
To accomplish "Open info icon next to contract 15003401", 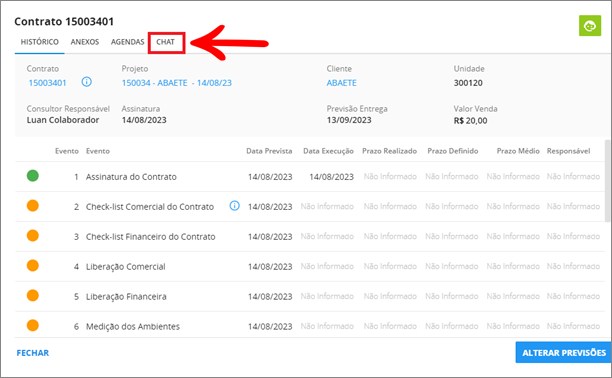I will click(x=87, y=82).
